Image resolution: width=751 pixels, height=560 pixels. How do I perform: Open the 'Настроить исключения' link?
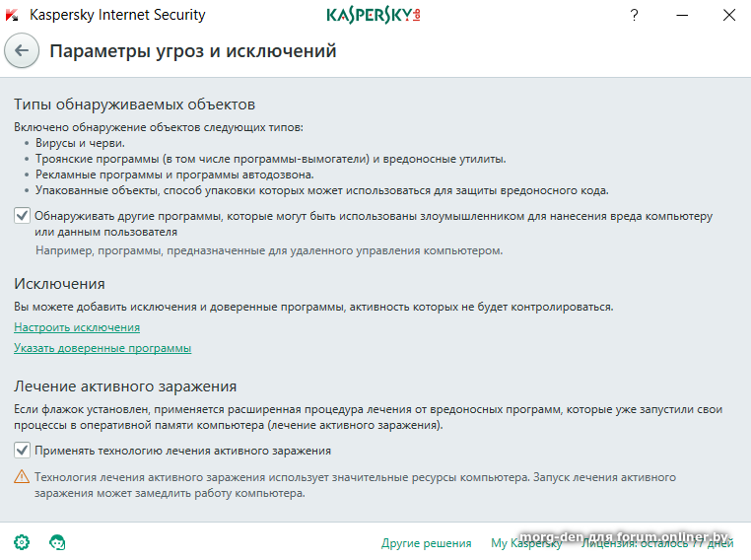77,327
